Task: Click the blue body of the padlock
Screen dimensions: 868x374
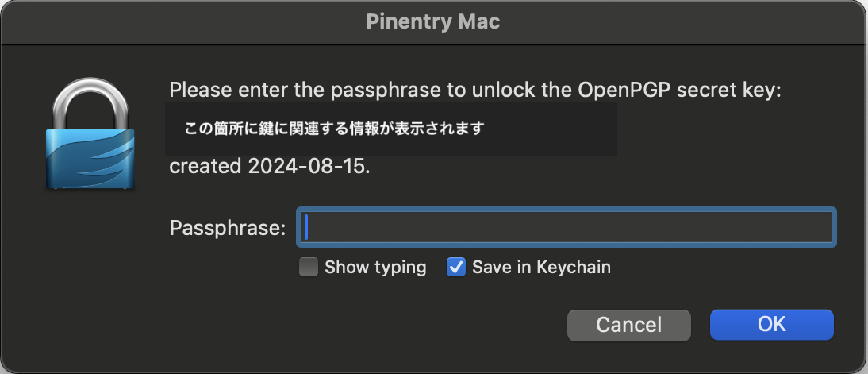Action: (90, 158)
